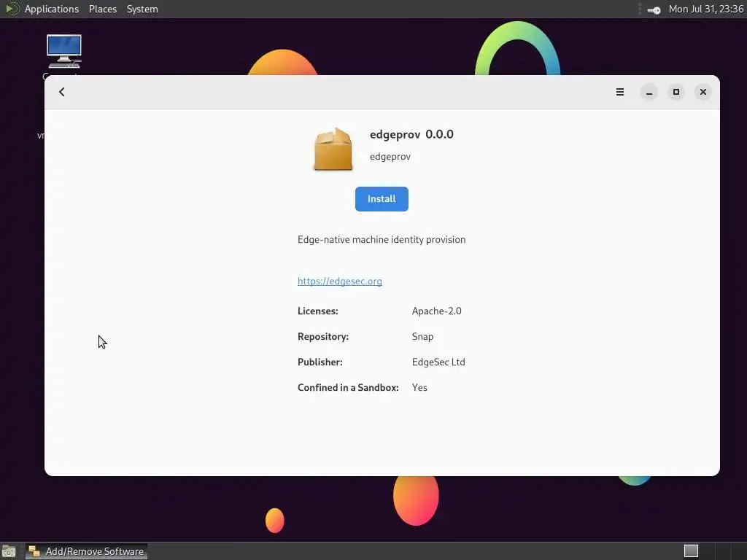Click the clock showing Mon Jul 31
747x560 pixels.
click(706, 9)
